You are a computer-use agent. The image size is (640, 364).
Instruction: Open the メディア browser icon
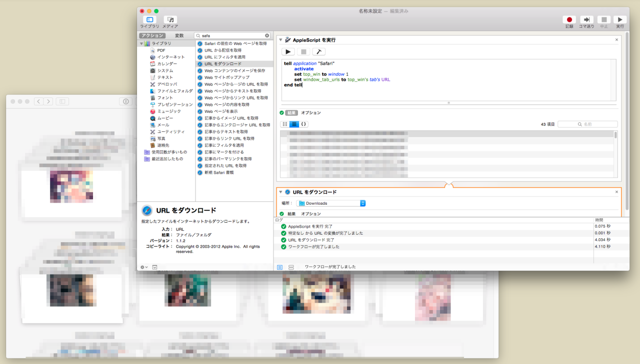pyautogui.click(x=170, y=19)
